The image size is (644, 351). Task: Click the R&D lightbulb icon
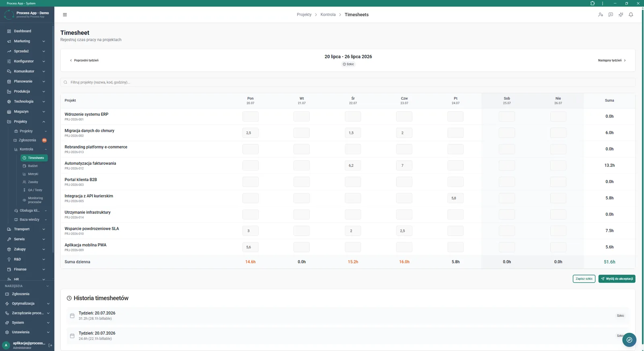[9, 259]
